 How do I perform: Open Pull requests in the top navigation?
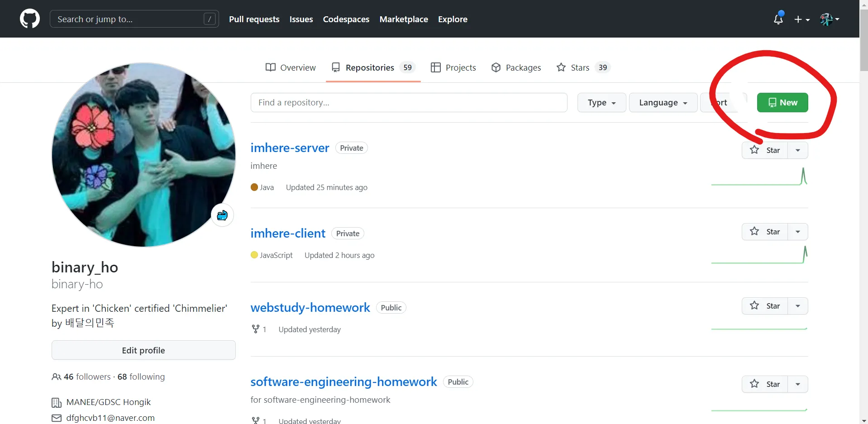click(254, 19)
